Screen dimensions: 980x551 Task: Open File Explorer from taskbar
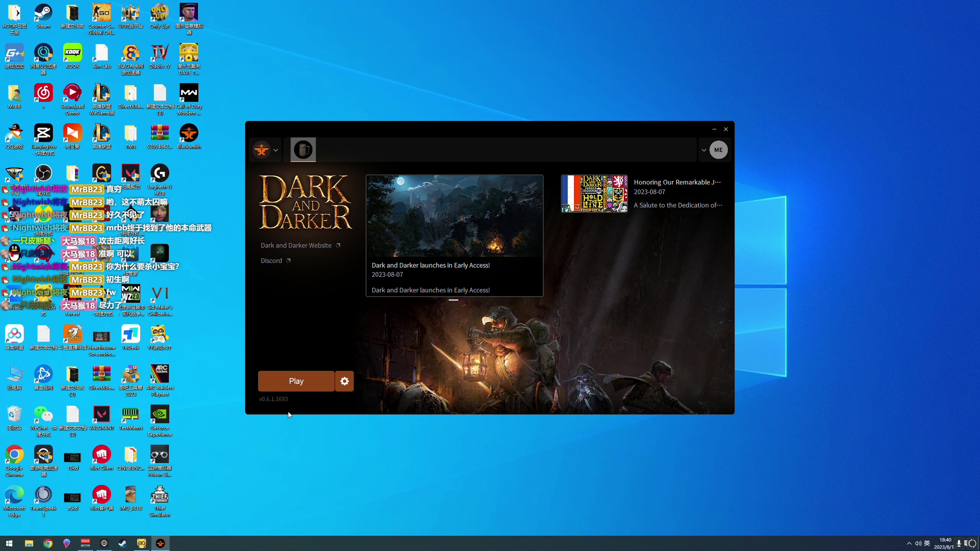click(x=29, y=543)
